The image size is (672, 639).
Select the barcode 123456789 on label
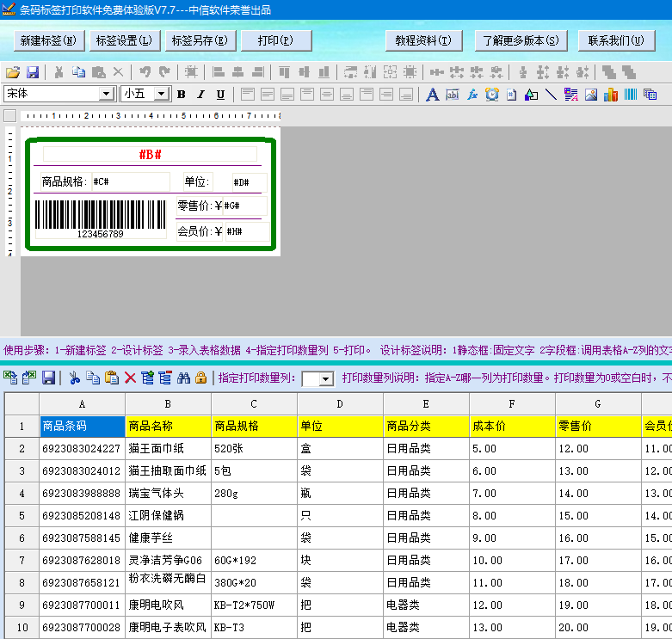101,218
